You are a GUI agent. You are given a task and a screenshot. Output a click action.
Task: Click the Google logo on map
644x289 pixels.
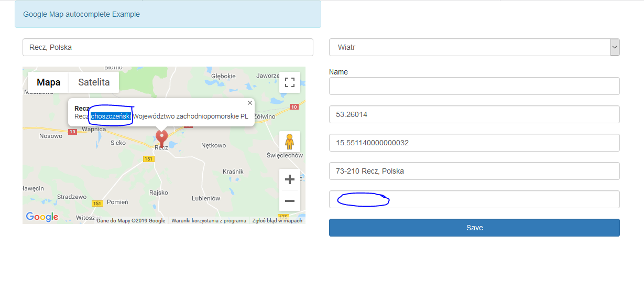(x=42, y=217)
